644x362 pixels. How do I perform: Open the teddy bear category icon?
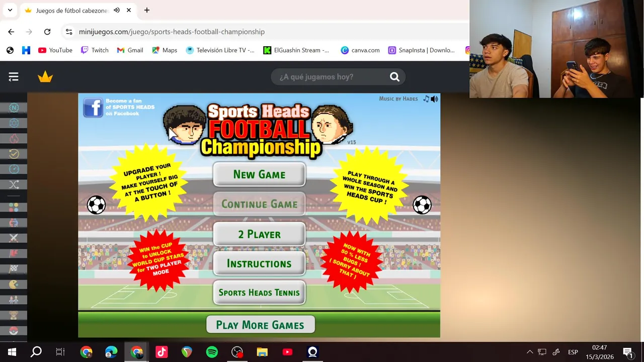(14, 315)
